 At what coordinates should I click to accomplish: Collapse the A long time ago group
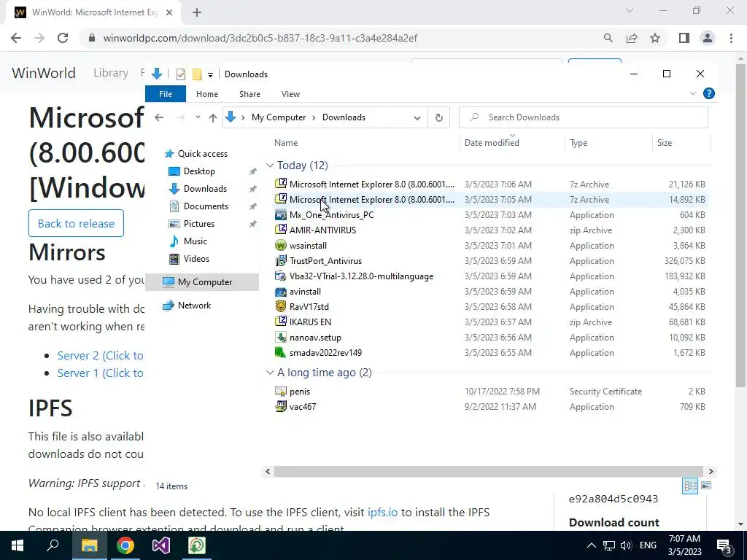(270, 373)
